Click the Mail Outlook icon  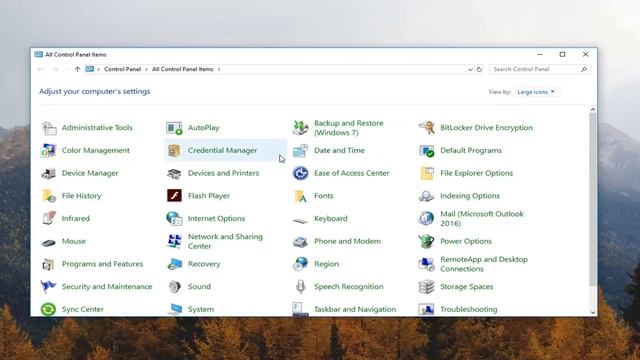pyautogui.click(x=427, y=218)
